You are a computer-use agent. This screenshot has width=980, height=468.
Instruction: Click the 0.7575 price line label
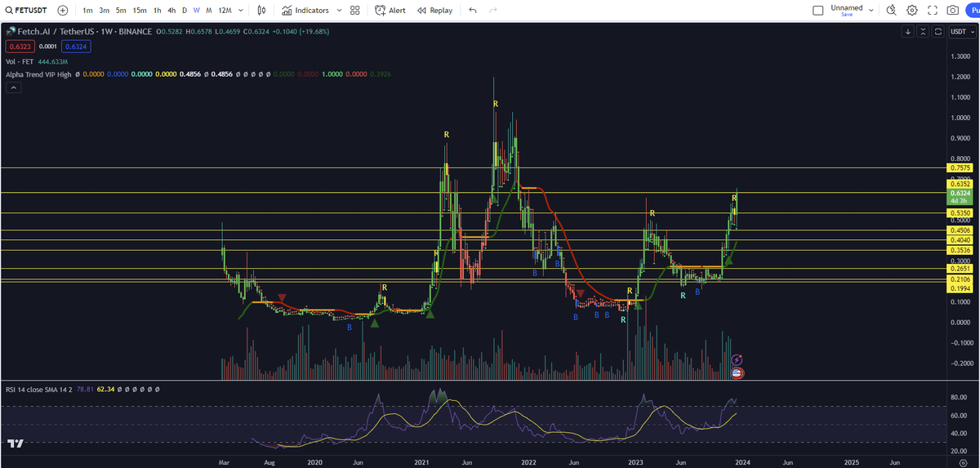pos(959,167)
